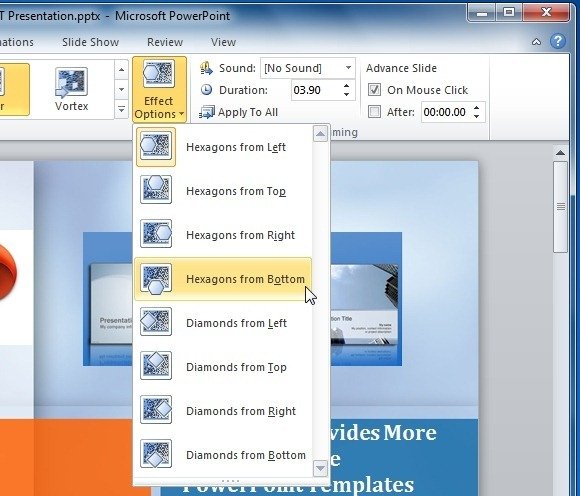Select the Vortex transition

[71, 89]
